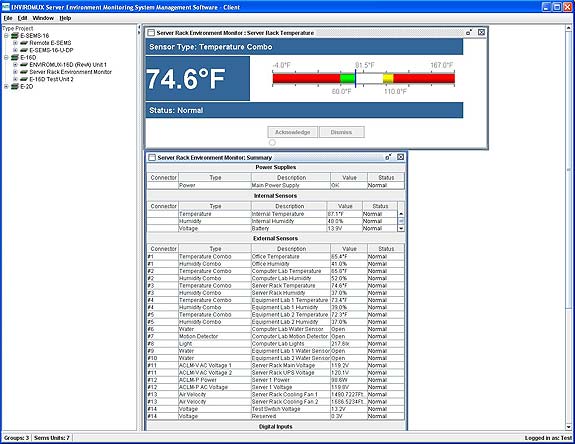Select the Server Rack UPS Voltage row
Screen dimensions: 575x444
(x=276, y=373)
